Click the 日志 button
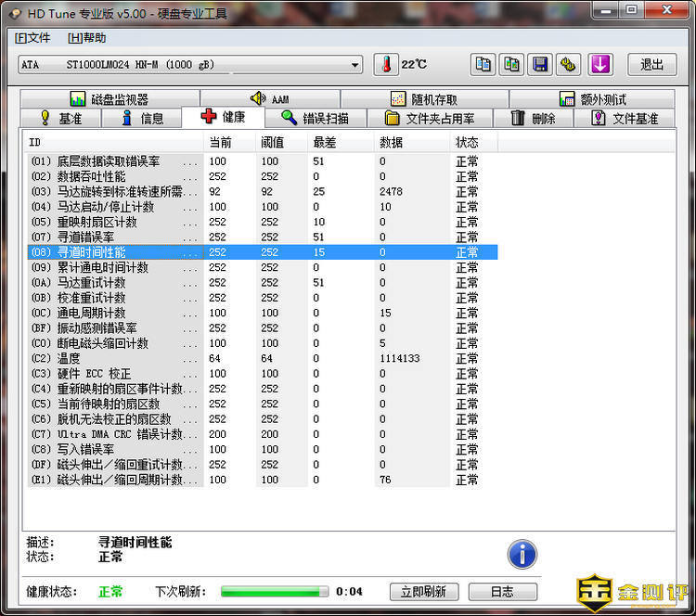Screen dimensions: 696x616 pos(502,591)
